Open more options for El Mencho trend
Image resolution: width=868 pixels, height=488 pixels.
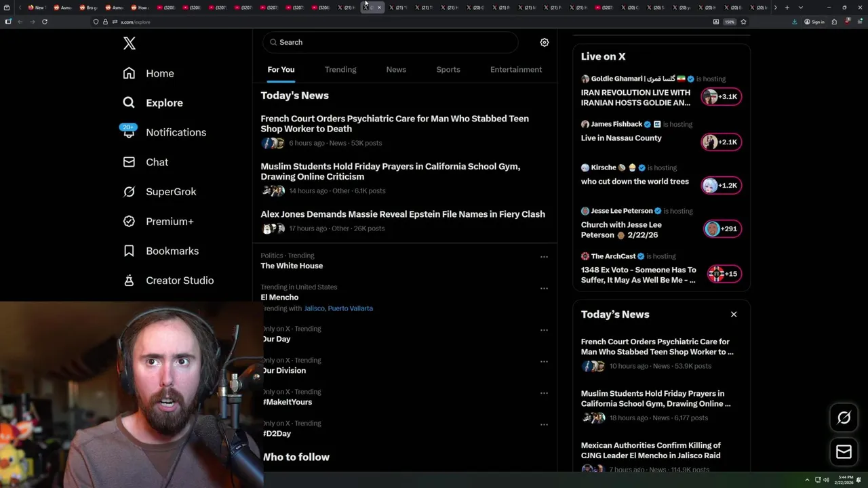tap(544, 289)
